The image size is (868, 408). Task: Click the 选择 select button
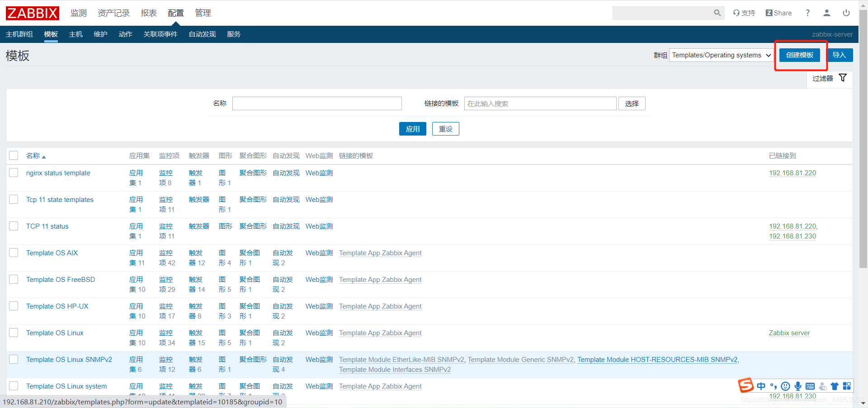[x=632, y=103]
